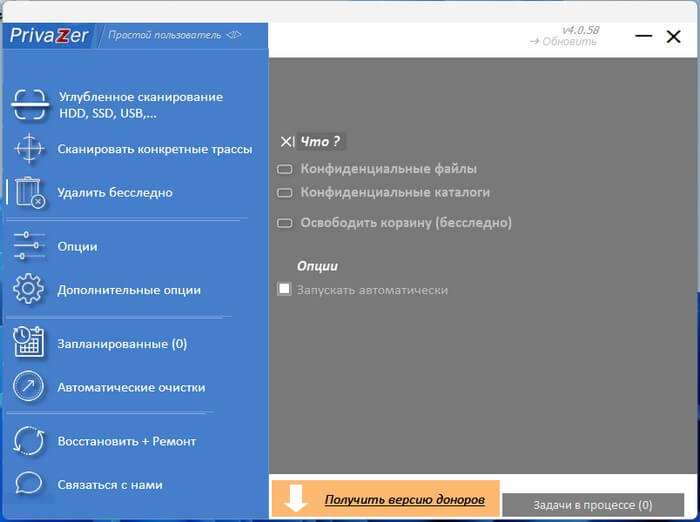
Task: Enable the Запускать автоматически checkbox
Action: tap(284, 288)
